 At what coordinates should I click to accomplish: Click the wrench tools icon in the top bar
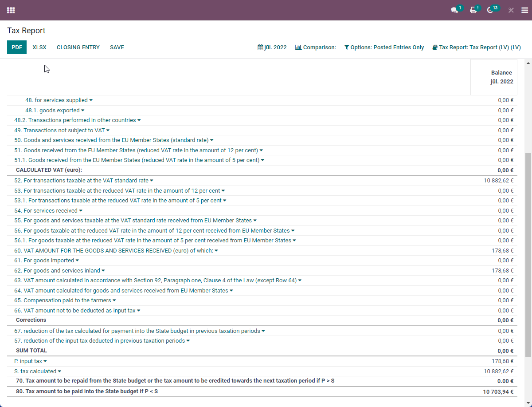(x=511, y=10)
